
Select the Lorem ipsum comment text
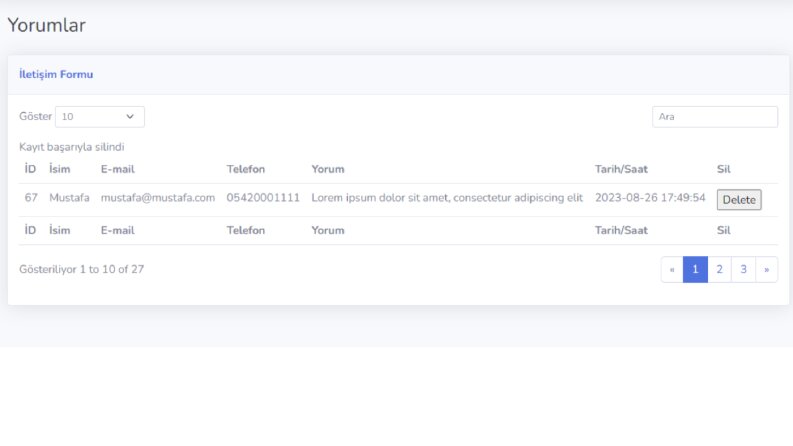pyautogui.click(x=447, y=198)
